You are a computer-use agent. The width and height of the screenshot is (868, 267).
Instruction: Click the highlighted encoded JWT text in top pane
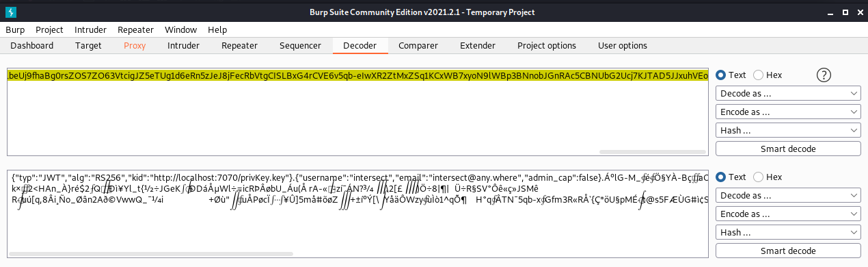[x=357, y=77]
